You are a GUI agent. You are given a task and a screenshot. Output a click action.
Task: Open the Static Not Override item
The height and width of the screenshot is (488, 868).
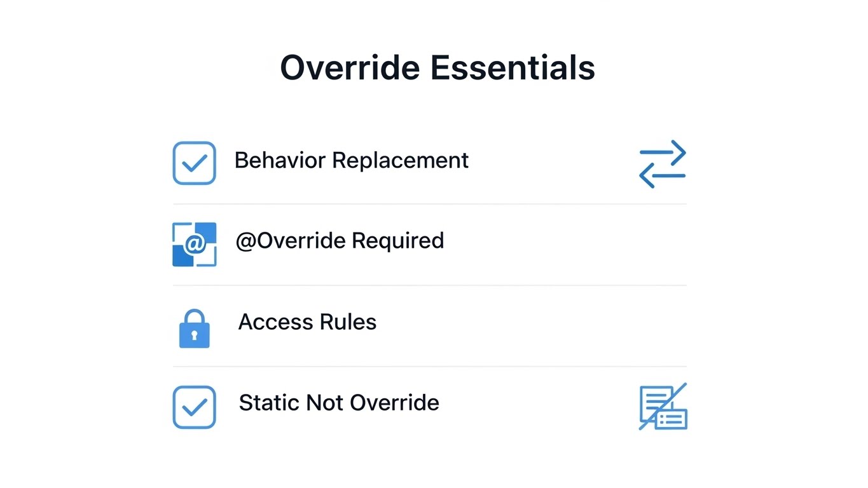click(339, 403)
